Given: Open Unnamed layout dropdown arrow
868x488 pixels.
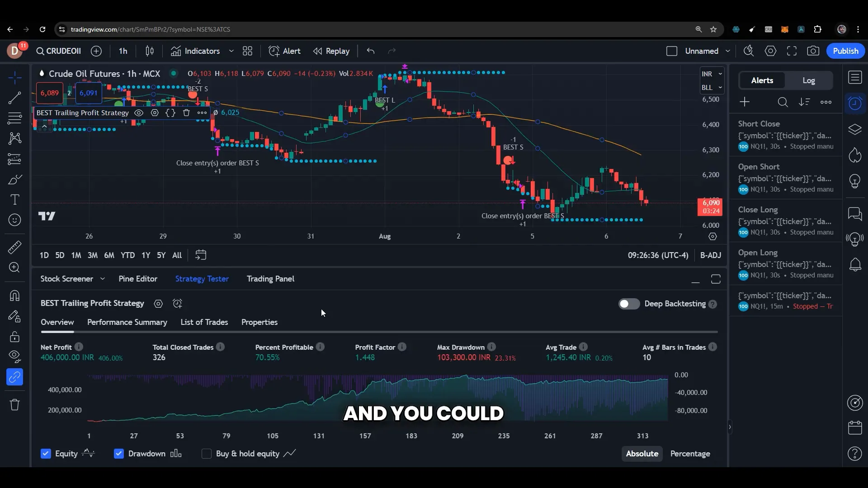Looking at the screenshot, I should pos(727,51).
